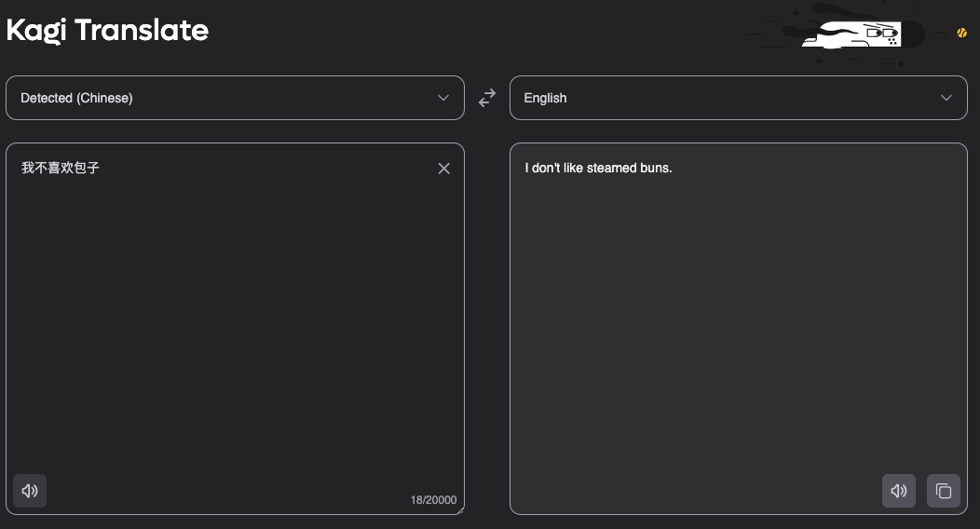Go to Kagi Translate home via title
The image size is (980, 529).
tap(107, 31)
